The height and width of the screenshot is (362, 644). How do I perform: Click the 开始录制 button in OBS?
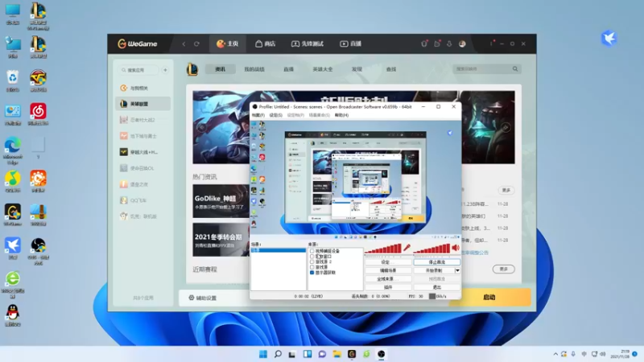coord(434,270)
